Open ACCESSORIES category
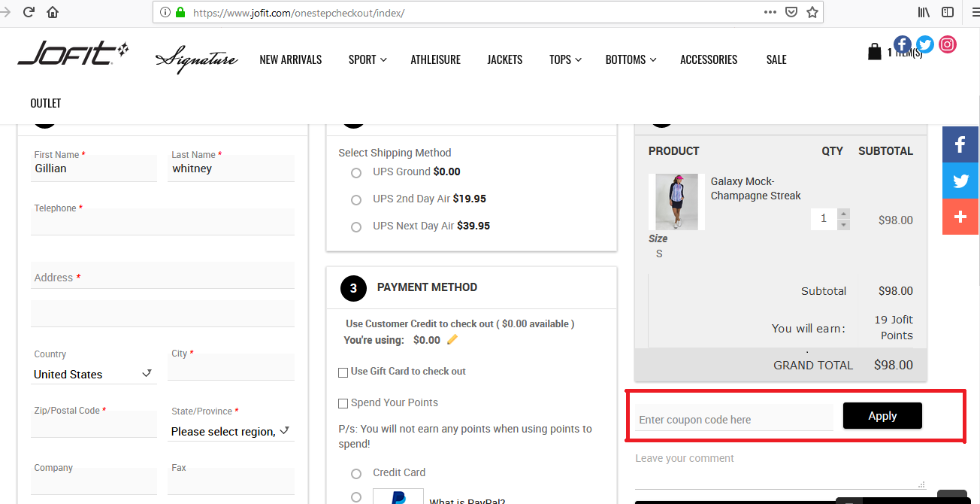 click(x=709, y=59)
